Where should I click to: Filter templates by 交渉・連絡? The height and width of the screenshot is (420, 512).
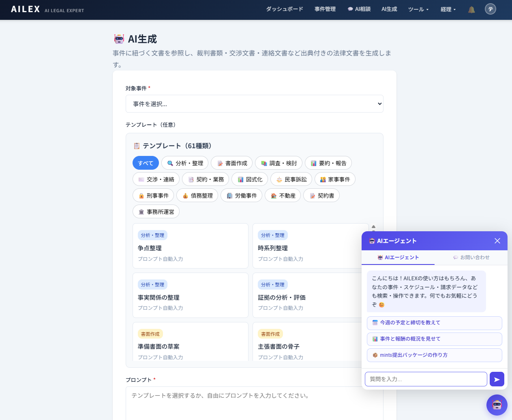(156, 179)
